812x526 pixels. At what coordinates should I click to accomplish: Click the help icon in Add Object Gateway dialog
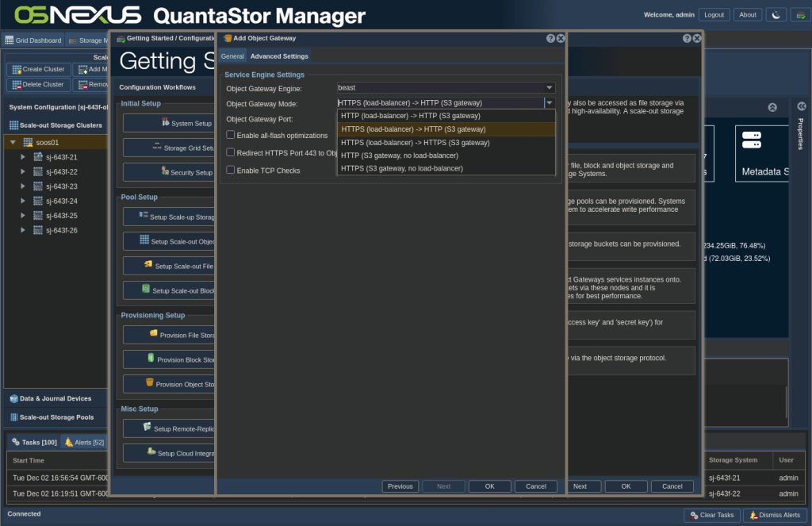550,38
